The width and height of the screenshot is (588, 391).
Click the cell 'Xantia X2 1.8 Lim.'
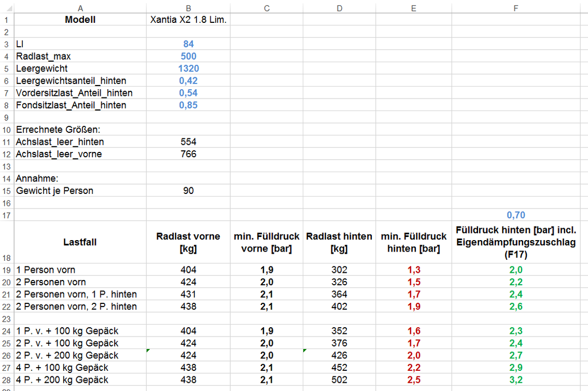pos(188,20)
